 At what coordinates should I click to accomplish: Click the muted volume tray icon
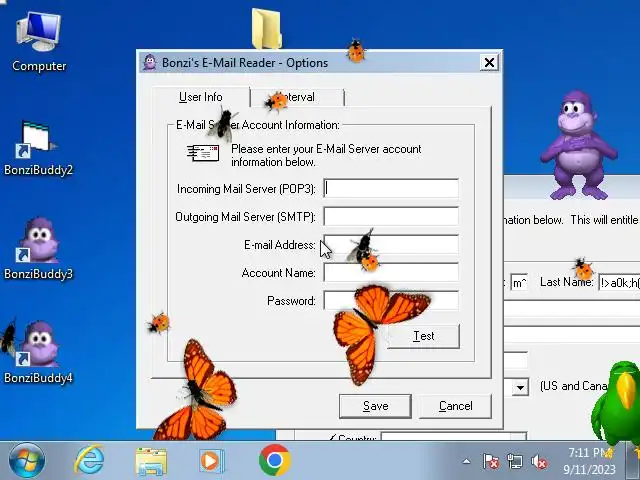tap(539, 462)
